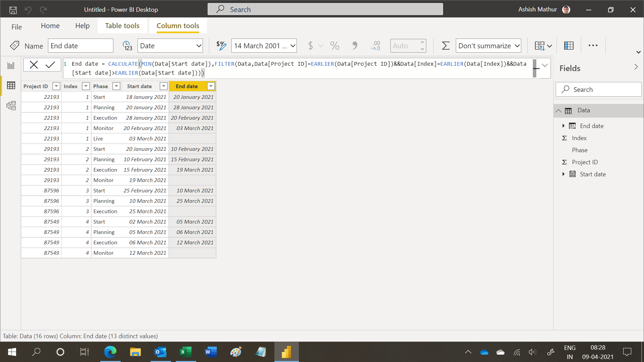Switch to Data view icon

[11, 85]
